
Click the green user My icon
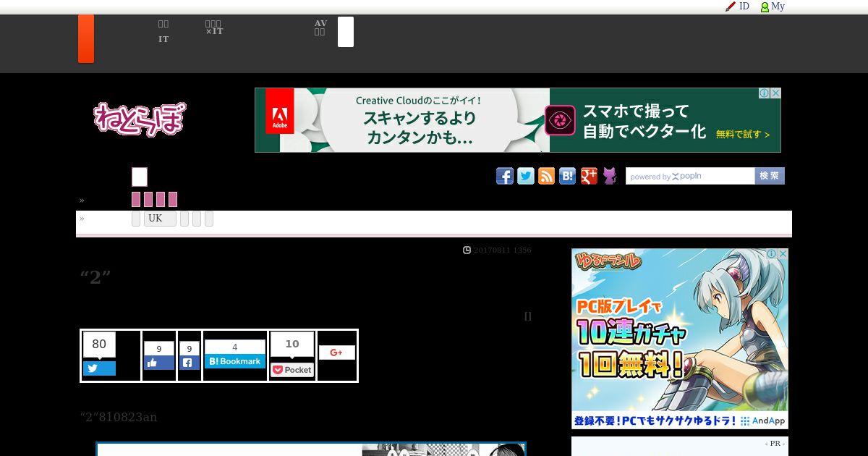[x=765, y=7]
